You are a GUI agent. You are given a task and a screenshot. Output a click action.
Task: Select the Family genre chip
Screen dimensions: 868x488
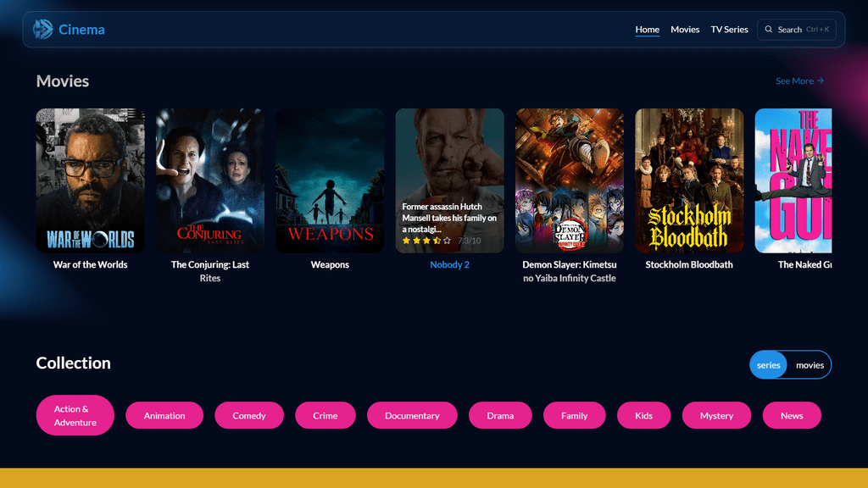tap(574, 415)
